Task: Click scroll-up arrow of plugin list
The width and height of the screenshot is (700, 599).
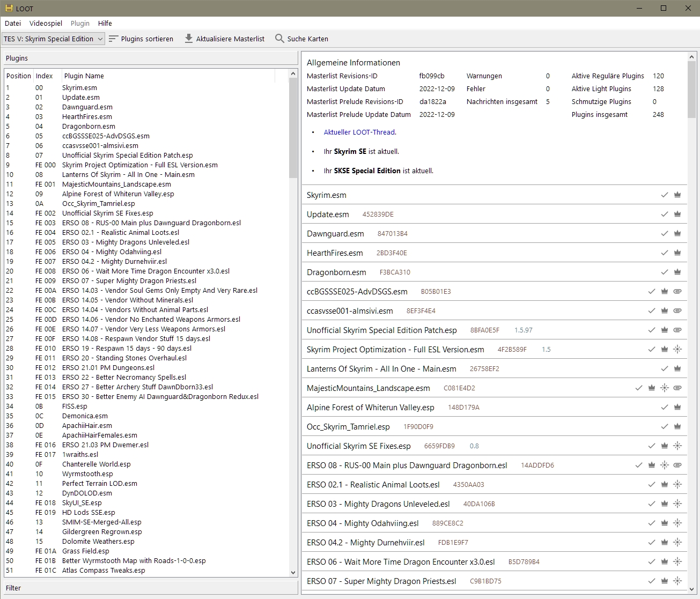Action: 293,73
